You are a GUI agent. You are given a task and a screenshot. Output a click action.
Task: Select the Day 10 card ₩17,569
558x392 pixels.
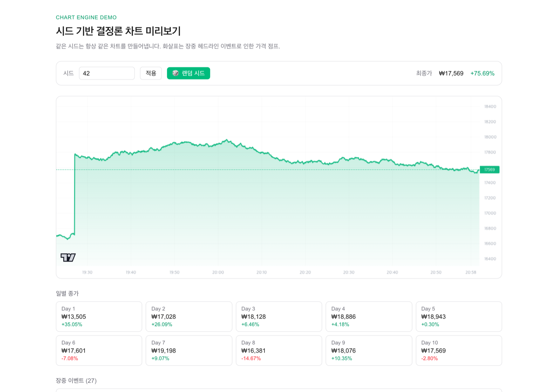459,351
